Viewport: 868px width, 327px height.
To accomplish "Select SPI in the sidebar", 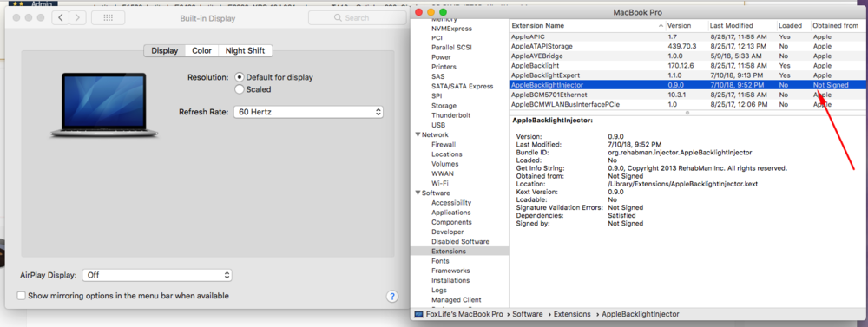I will pos(437,95).
